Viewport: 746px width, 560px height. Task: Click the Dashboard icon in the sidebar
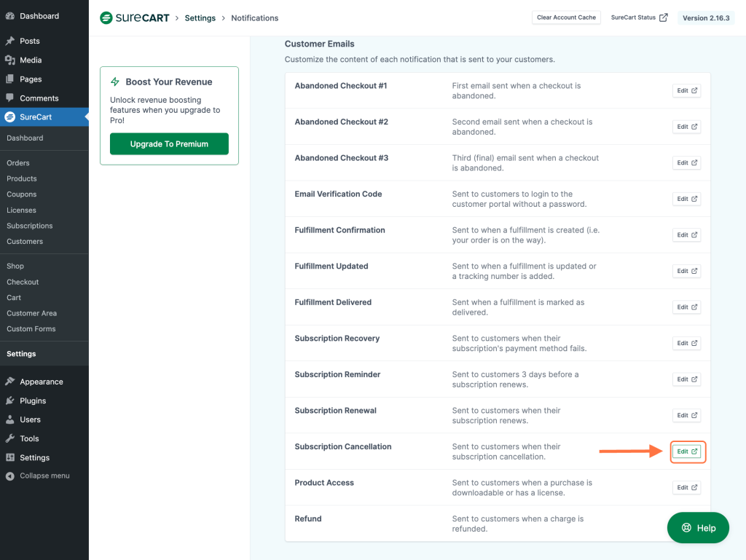click(x=10, y=15)
